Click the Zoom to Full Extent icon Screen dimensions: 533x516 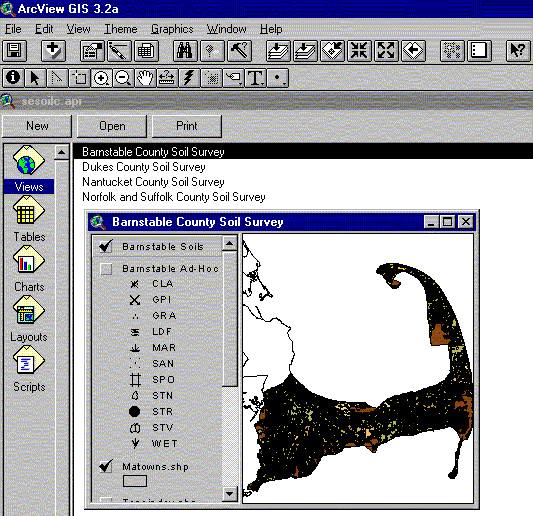pos(278,51)
